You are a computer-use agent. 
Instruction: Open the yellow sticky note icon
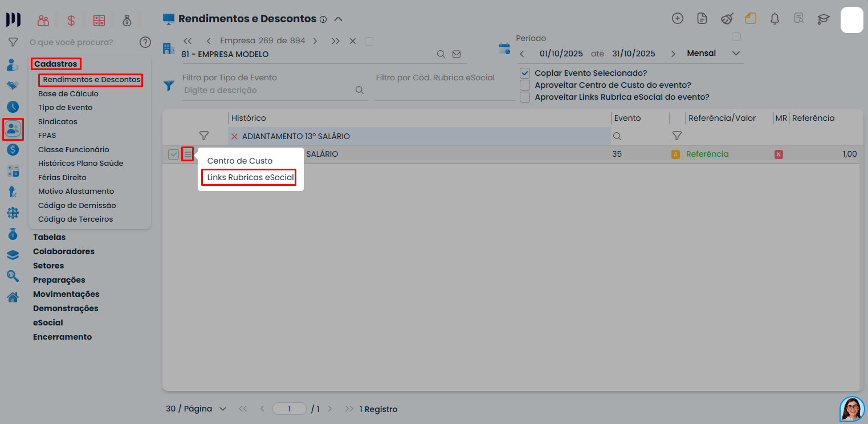point(751,18)
